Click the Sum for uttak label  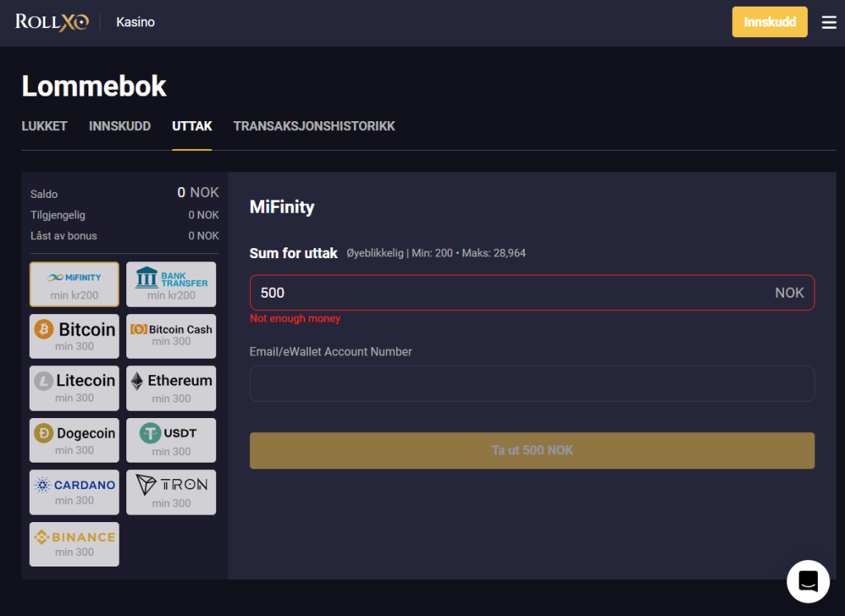pyautogui.click(x=293, y=253)
